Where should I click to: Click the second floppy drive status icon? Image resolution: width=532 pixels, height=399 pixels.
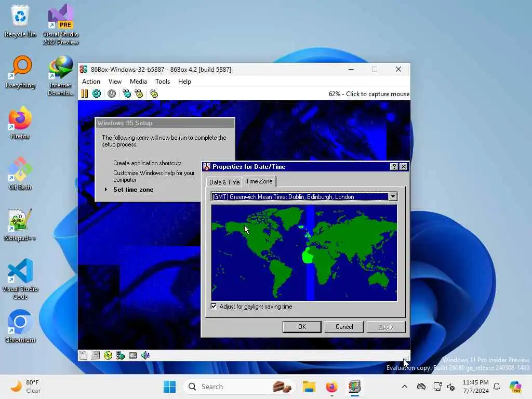coord(96,355)
